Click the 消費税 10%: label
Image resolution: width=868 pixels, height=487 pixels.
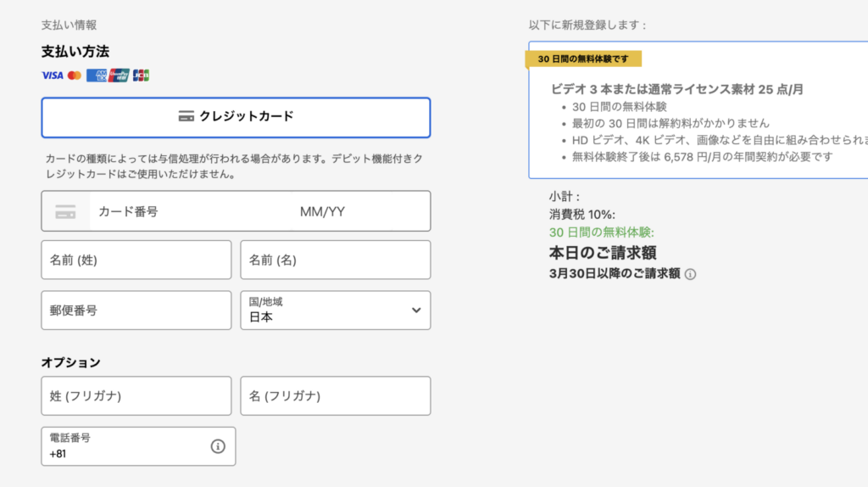click(581, 215)
